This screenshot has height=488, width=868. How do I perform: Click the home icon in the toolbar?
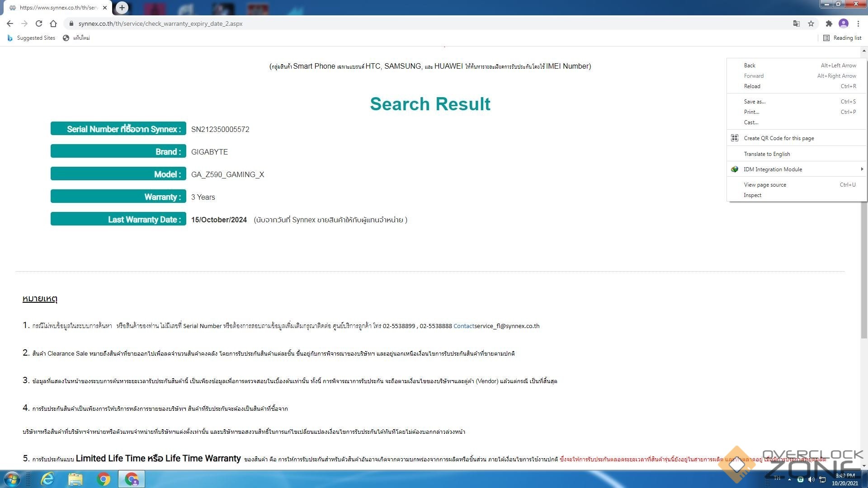[x=53, y=23]
